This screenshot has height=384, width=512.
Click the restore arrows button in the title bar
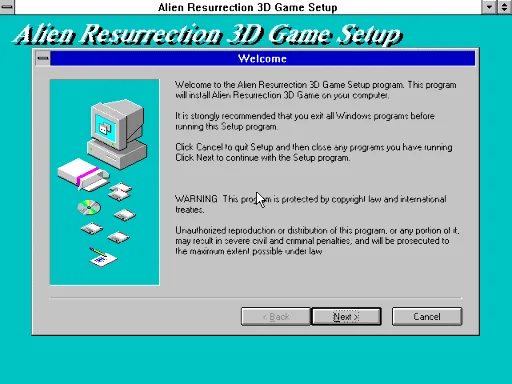(504, 7)
